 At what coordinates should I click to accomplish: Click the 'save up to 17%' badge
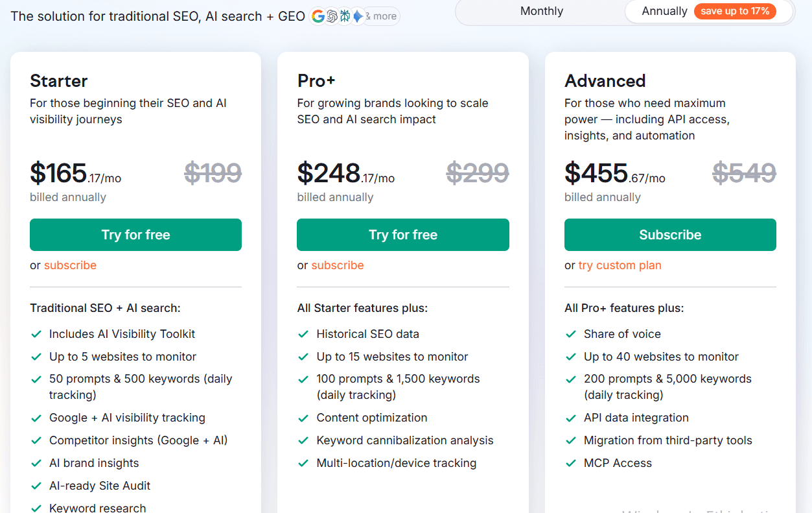(x=734, y=11)
